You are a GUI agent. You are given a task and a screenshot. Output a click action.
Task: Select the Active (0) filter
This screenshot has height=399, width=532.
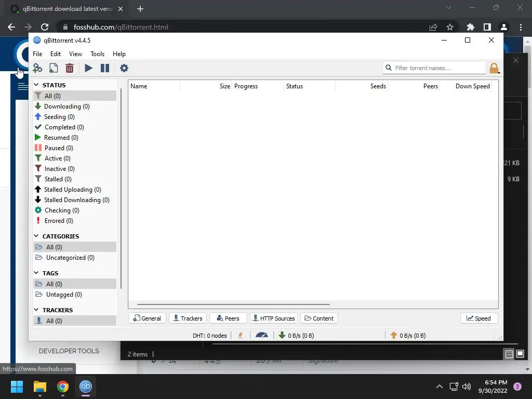point(75,158)
